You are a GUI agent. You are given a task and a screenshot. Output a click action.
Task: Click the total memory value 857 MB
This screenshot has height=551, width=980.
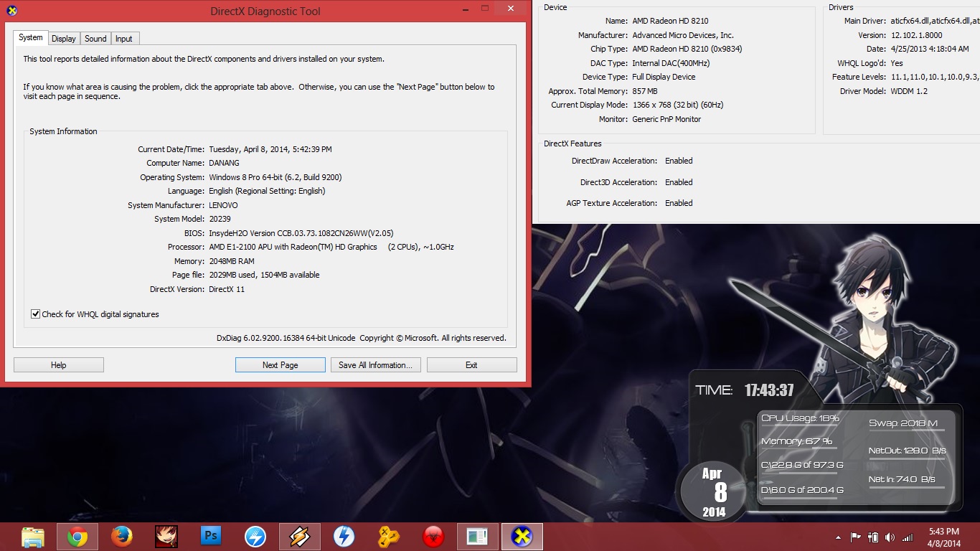coord(645,91)
